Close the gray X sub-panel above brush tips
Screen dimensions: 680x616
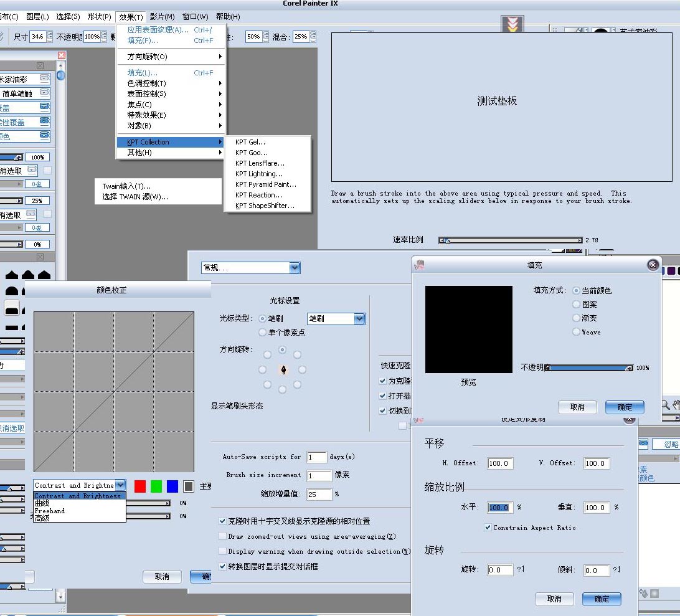(40, 257)
